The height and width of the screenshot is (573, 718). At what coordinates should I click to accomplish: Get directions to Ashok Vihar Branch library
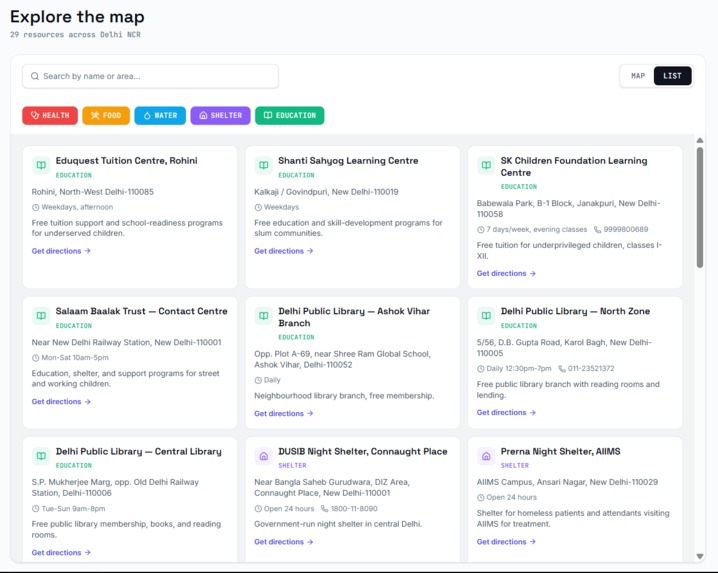(283, 414)
